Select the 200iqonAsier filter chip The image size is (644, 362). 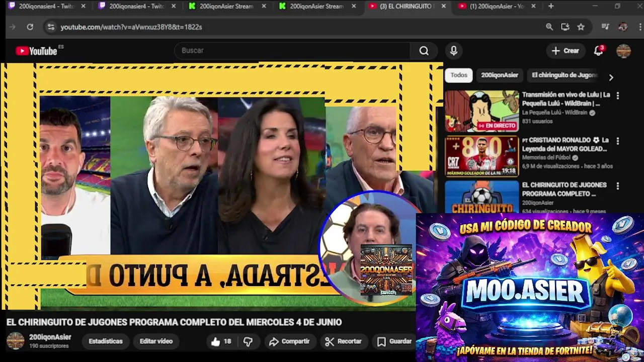499,75
